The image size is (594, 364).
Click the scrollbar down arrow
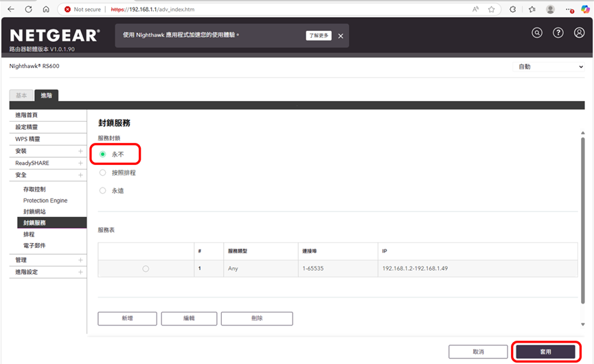click(x=582, y=325)
